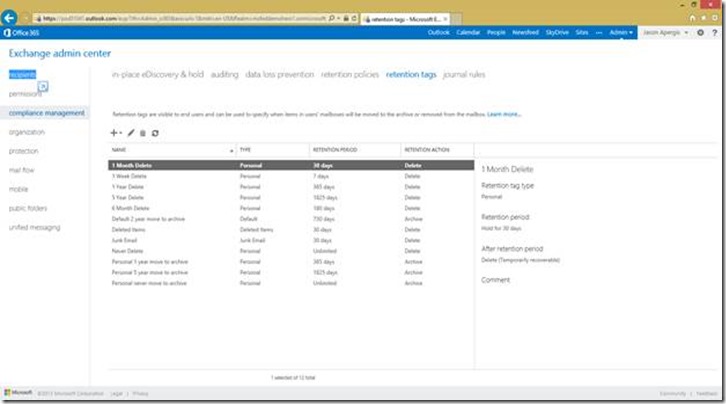Go back with the browser back arrow
The image size is (726, 404).
pos(9,18)
